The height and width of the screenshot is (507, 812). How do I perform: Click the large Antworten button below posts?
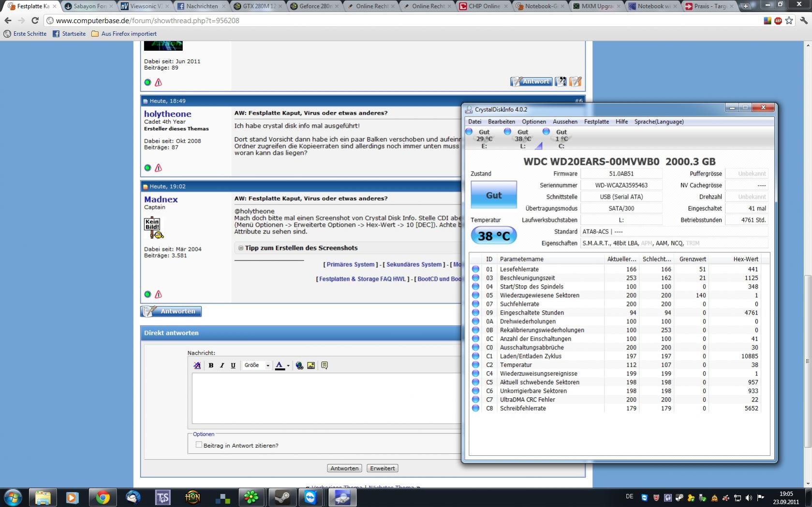[171, 311]
